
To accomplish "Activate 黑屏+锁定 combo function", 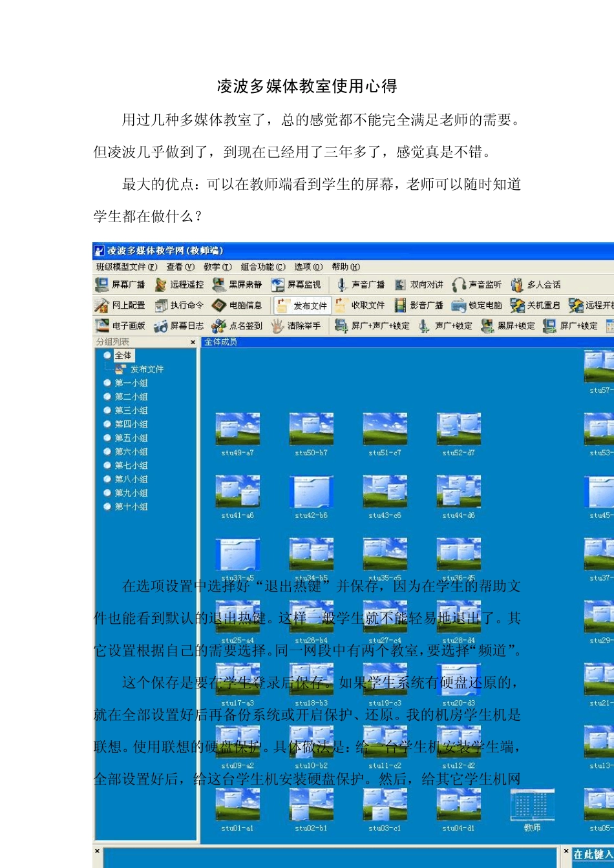I will click(508, 326).
